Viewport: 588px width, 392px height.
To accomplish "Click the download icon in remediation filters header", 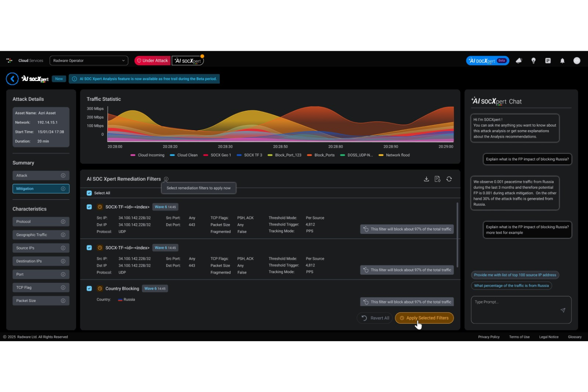I will [x=426, y=179].
